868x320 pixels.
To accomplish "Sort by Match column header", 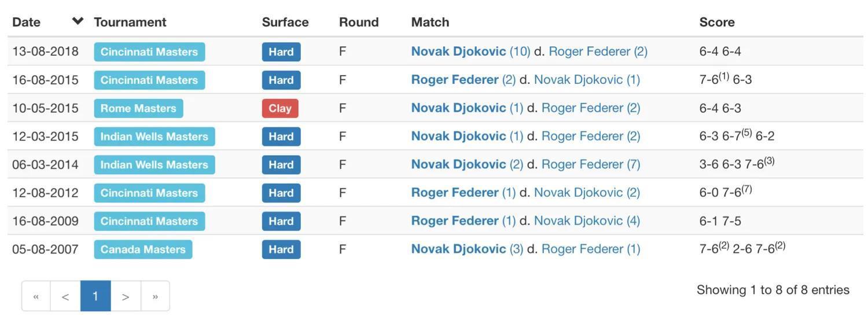I will [x=430, y=22].
